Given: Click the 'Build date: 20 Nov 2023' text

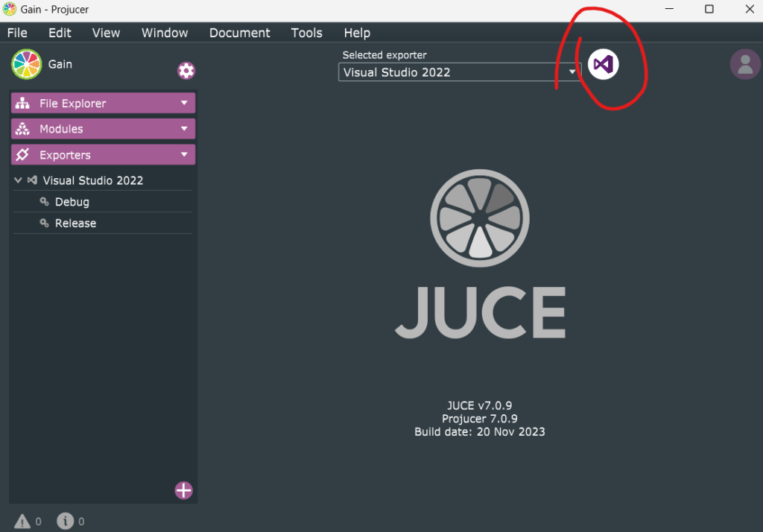Looking at the screenshot, I should click(479, 431).
